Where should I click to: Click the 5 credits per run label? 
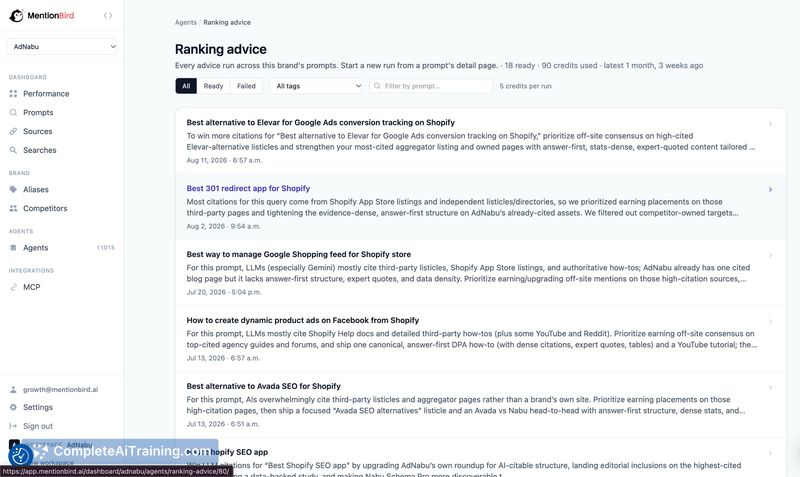tap(525, 86)
